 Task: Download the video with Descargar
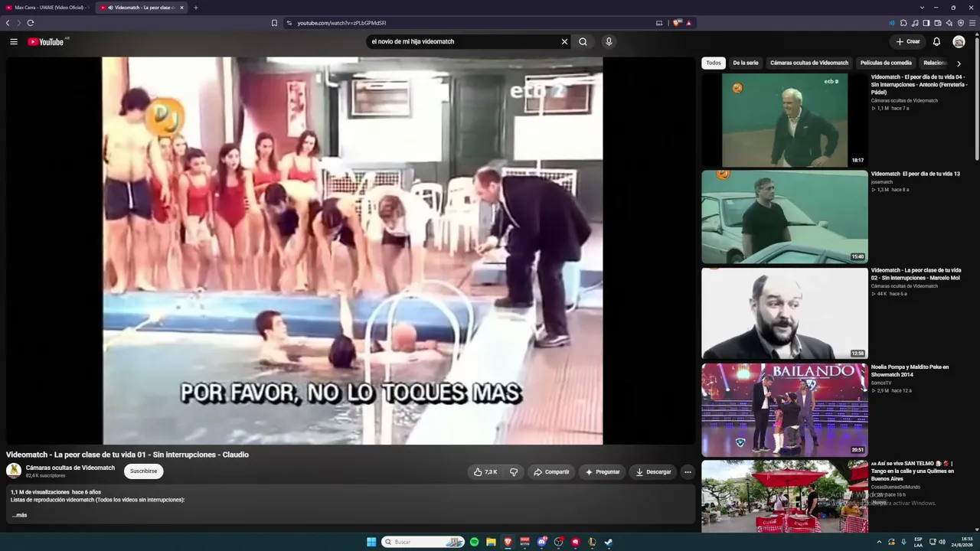pyautogui.click(x=653, y=472)
